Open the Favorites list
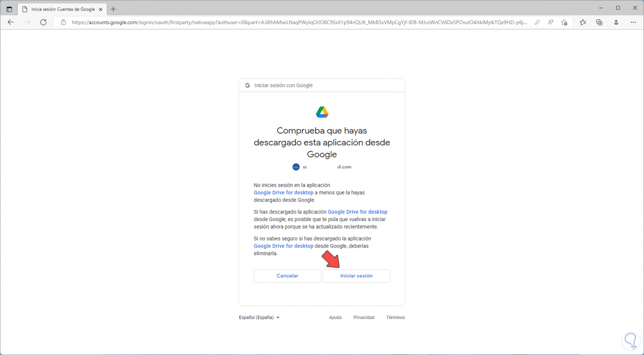The height and width of the screenshot is (355, 644). (x=583, y=22)
